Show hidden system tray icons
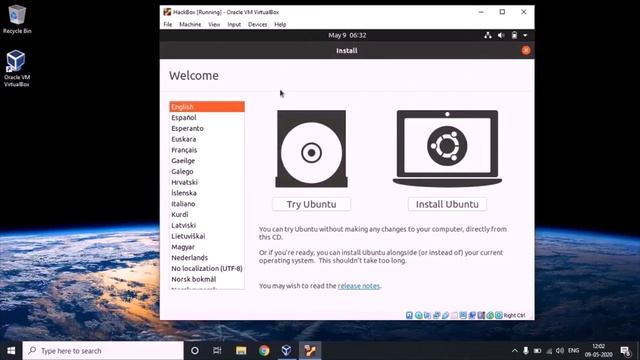 coord(515,351)
